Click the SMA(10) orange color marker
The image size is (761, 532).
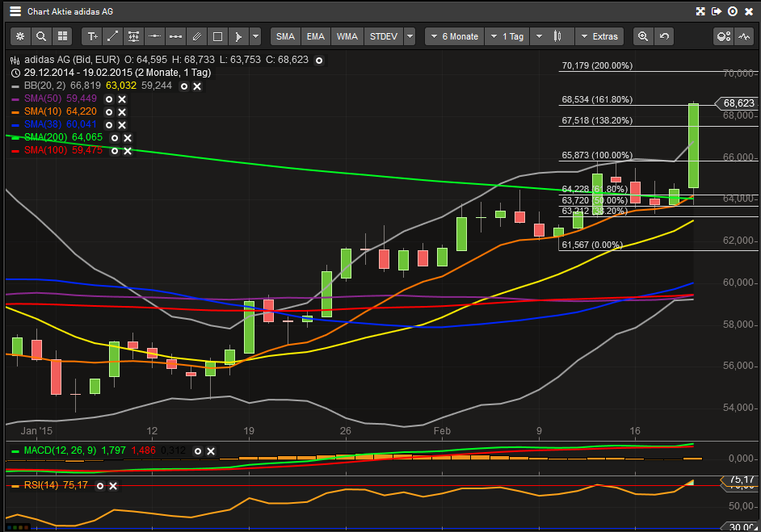pyautogui.click(x=16, y=111)
